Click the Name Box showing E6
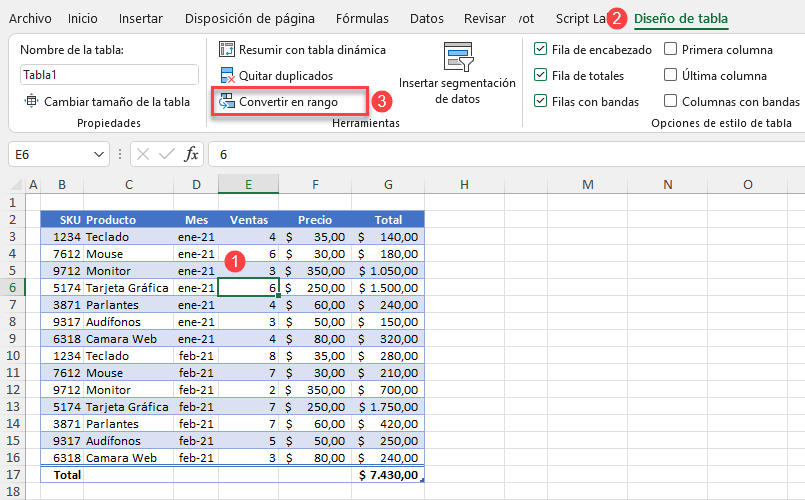Image resolution: width=805 pixels, height=500 pixels. 50,155
